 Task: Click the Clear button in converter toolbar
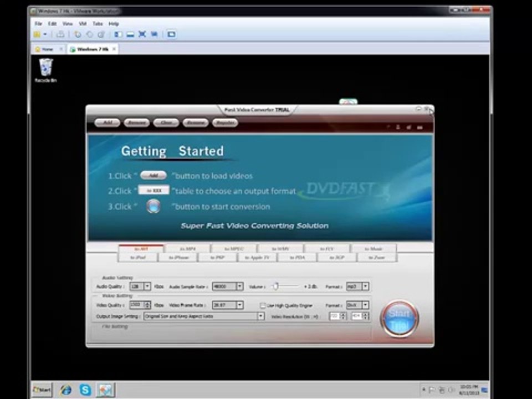166,122
